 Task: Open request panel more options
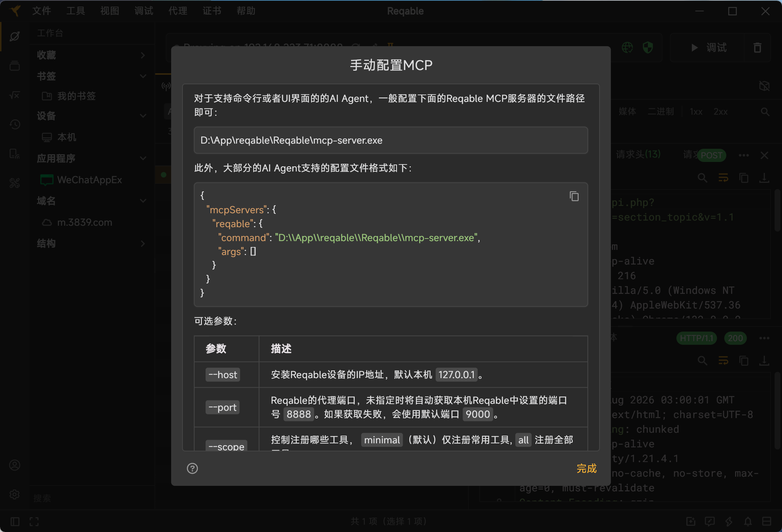pyautogui.click(x=744, y=155)
